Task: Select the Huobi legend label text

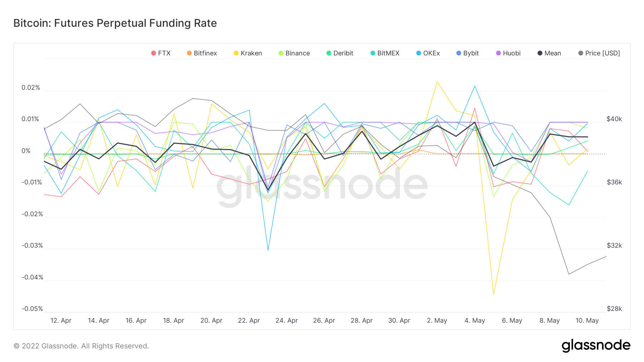Action: click(x=512, y=53)
